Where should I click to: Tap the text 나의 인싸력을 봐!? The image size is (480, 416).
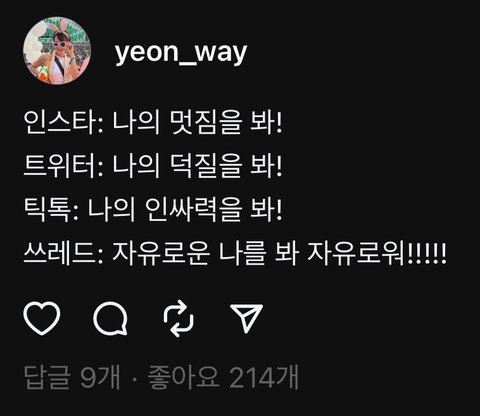point(185,209)
